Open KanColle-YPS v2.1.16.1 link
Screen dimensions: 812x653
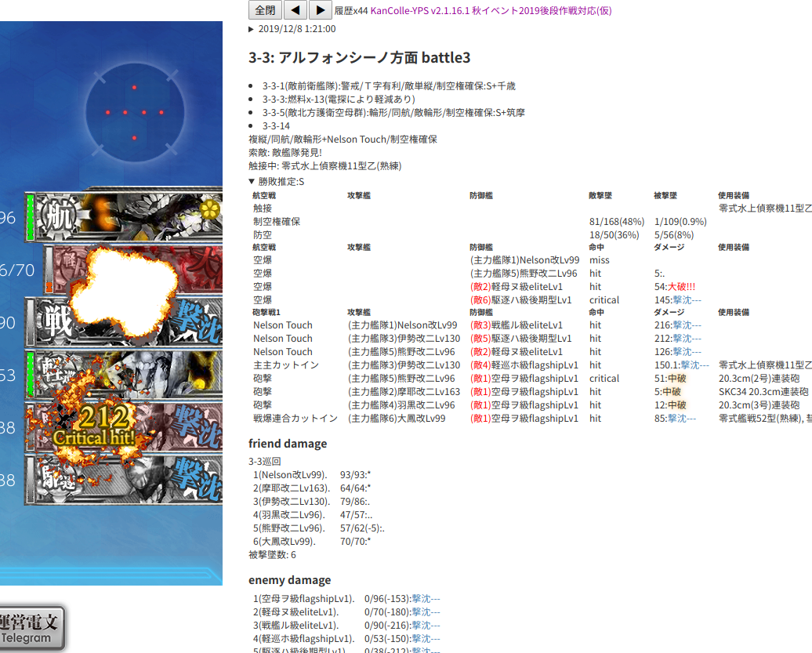click(491, 10)
